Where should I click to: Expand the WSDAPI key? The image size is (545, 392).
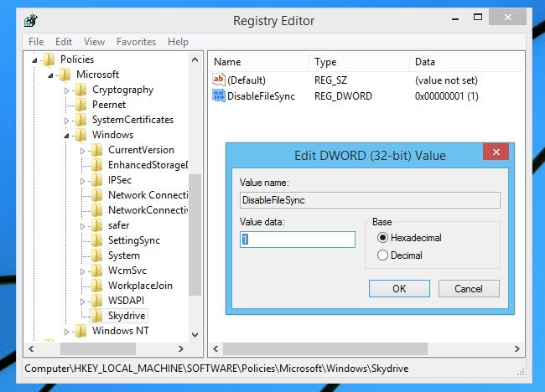[82, 302]
